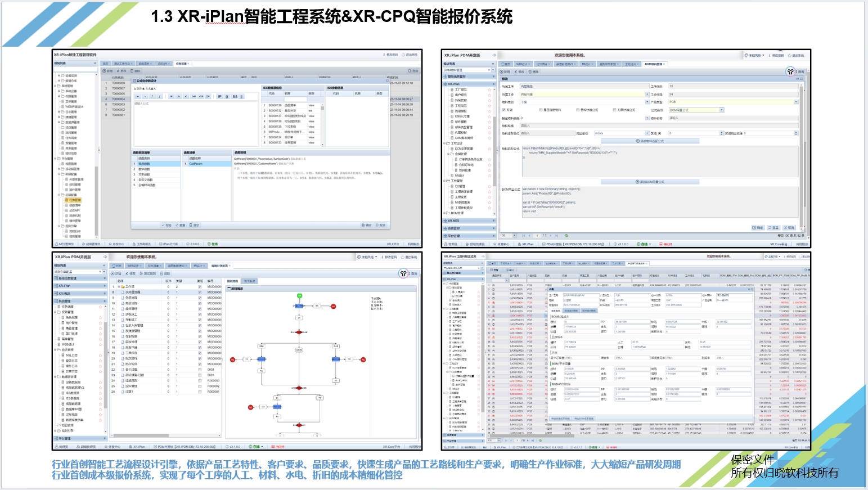Click 修改密码 in XR-iPlan敏捷工程管理软件 header

pyautogui.click(x=390, y=55)
